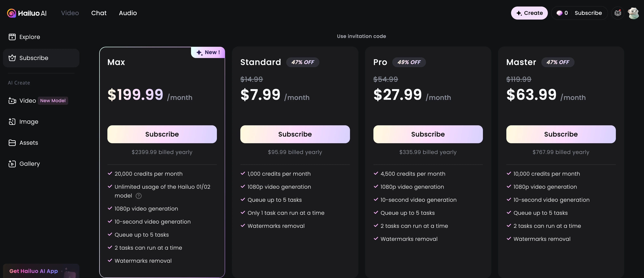
Task: Open the Get Hailuo AI App banner
Action: (x=41, y=271)
